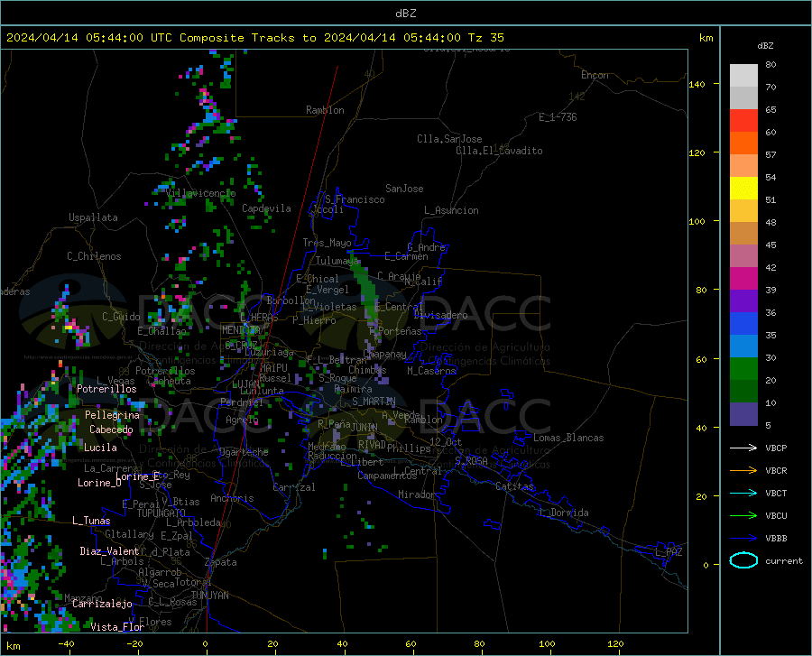Click the blue VBBB arrow in legend
Viewport: 812px width, 656px height.
pyautogui.click(x=743, y=539)
